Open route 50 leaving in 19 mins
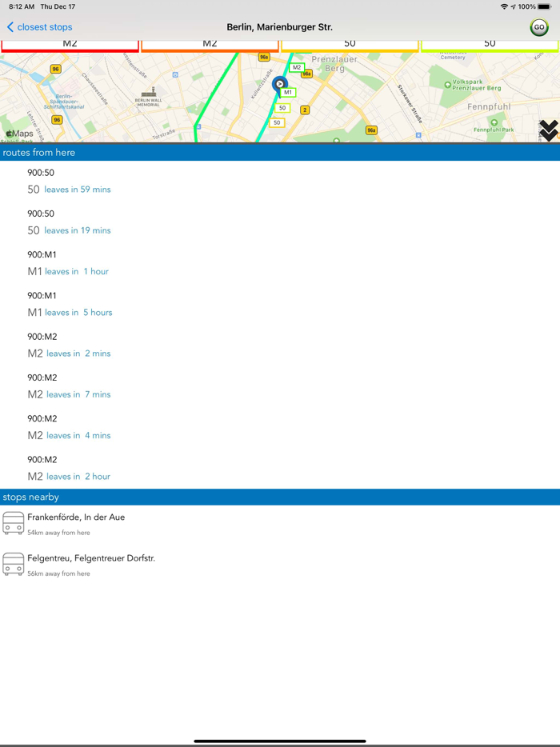Screen dimensions: 560x747 (x=280, y=222)
